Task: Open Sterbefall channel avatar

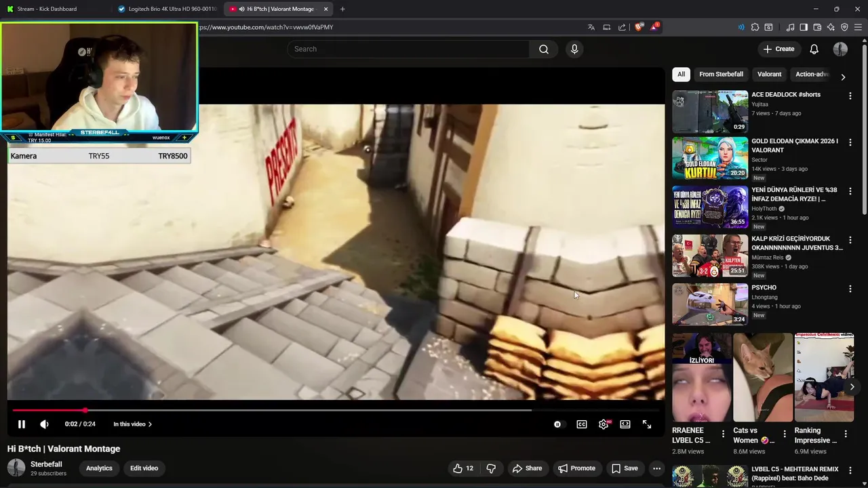Action: click(16, 468)
